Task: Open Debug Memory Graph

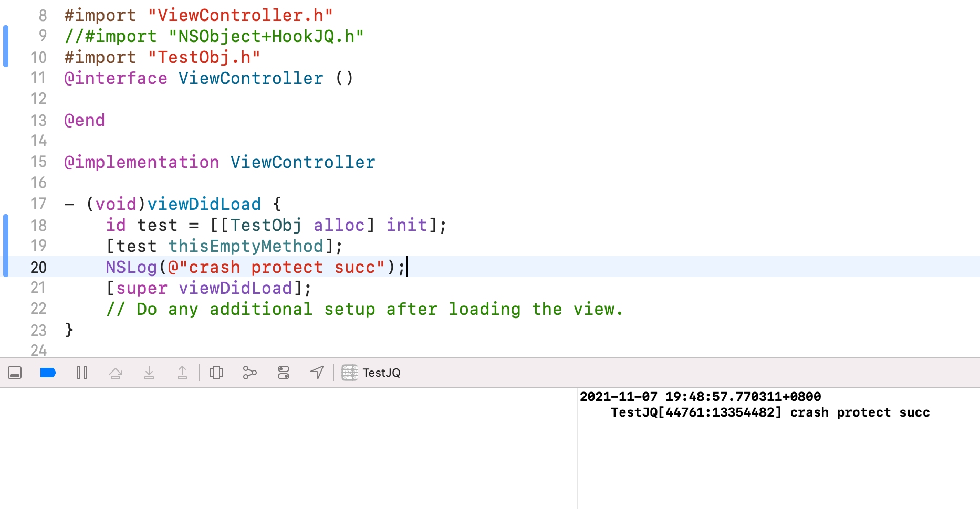Action: click(x=250, y=373)
